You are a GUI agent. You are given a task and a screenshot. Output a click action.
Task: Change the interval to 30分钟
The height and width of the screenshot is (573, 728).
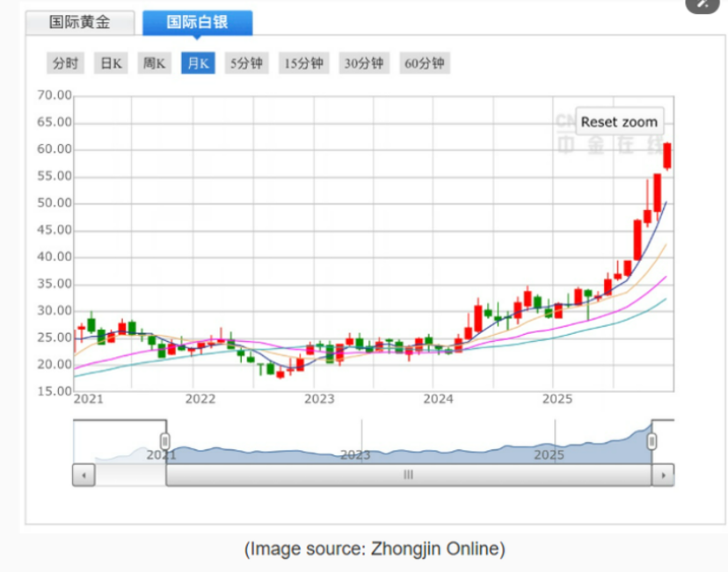coord(364,63)
